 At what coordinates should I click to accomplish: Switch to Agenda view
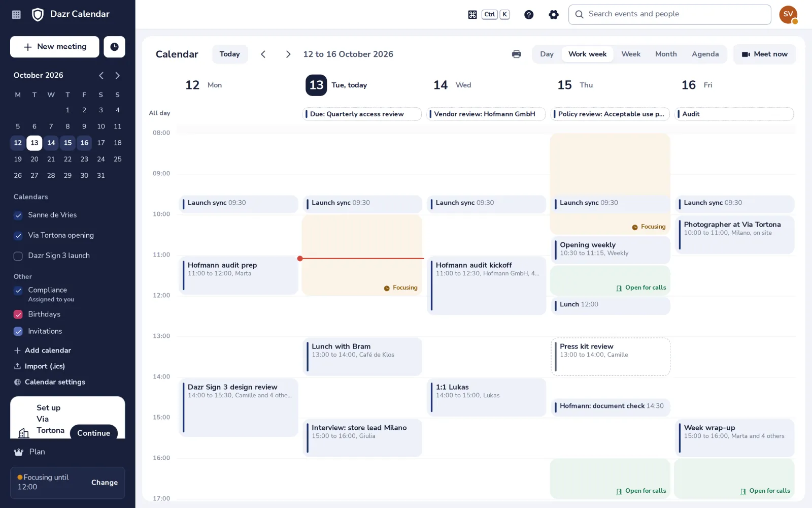(705, 54)
